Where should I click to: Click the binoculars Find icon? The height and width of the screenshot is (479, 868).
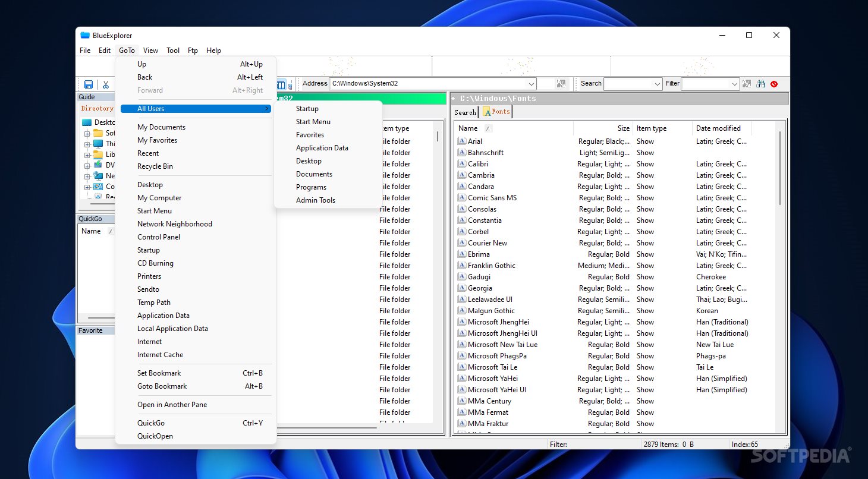(760, 84)
